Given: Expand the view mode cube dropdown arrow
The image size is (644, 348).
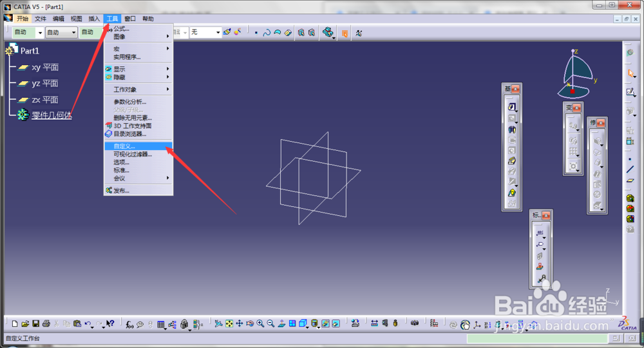Looking at the screenshot, I should tap(308, 327).
